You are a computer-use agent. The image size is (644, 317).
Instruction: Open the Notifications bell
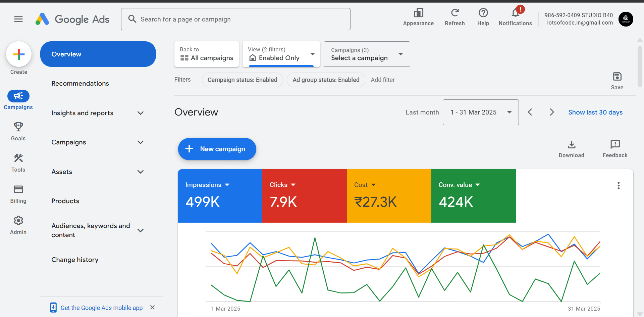[x=515, y=17]
